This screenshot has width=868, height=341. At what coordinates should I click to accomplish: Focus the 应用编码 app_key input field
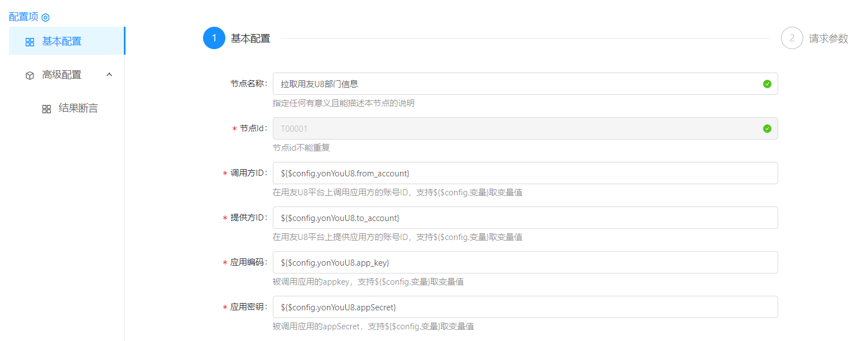524,262
